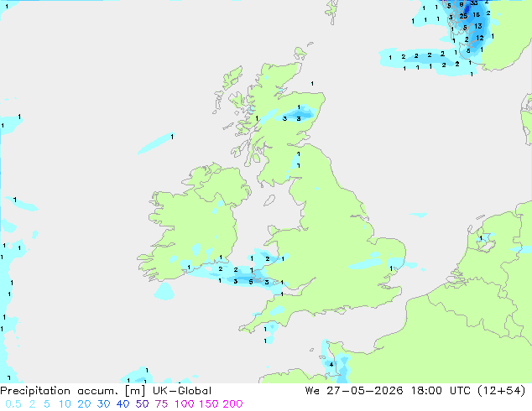Image resolution: width=532 pixels, height=411 pixels.
Task: Click the UK-Global model label
Action: 182,391
